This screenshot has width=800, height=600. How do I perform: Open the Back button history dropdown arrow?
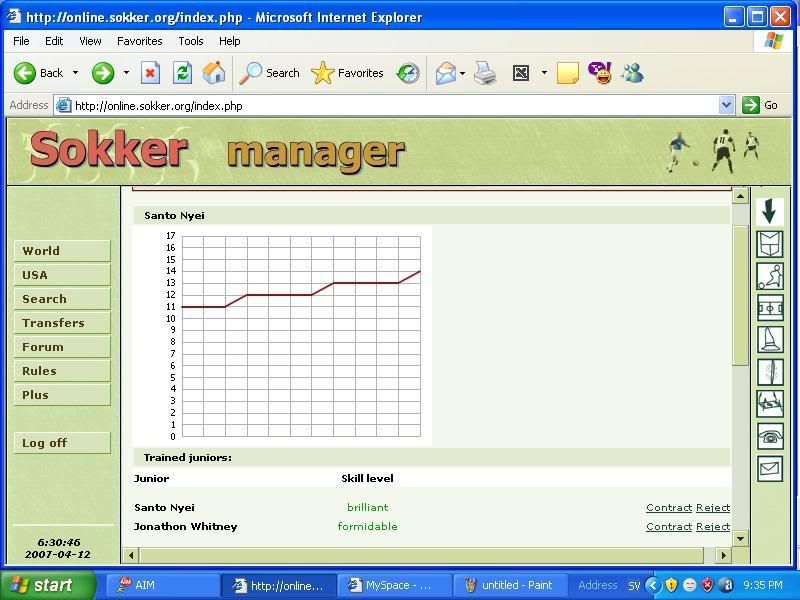(x=75, y=73)
